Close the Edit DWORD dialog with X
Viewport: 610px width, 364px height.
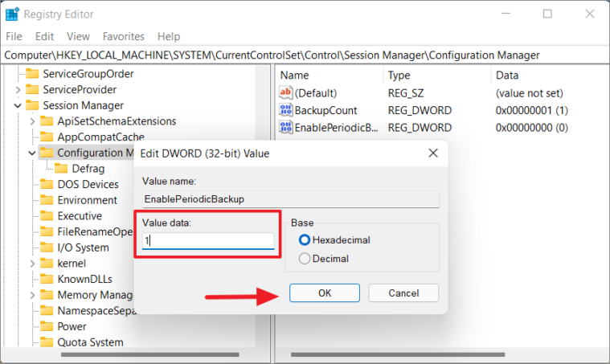433,153
